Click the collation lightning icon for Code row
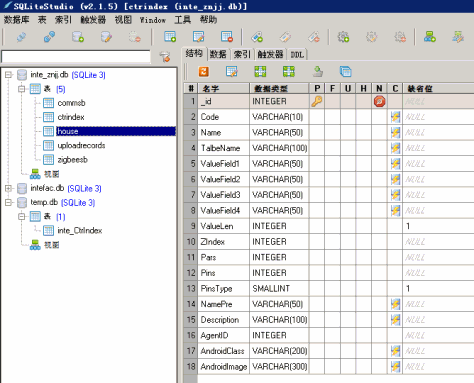Viewport: 474px width, 383px height. coord(395,117)
